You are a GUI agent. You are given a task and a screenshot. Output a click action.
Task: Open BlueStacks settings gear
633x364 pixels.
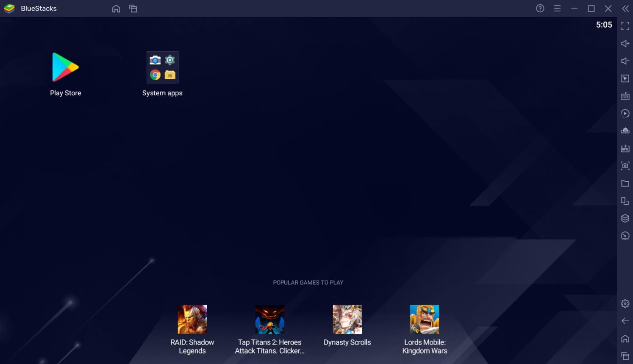[625, 303]
